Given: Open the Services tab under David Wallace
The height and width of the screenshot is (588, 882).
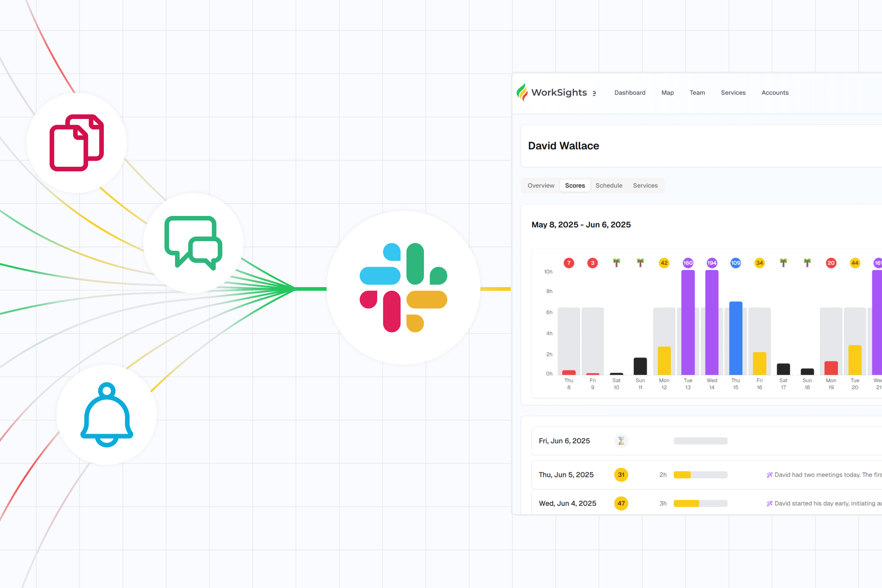Looking at the screenshot, I should tap(645, 186).
